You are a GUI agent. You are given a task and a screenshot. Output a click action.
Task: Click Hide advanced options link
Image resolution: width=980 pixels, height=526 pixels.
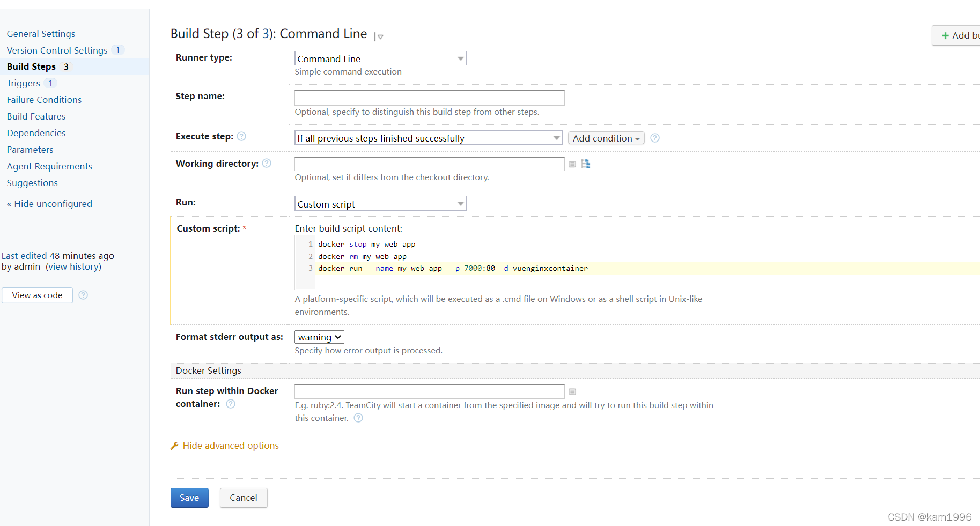coord(231,446)
